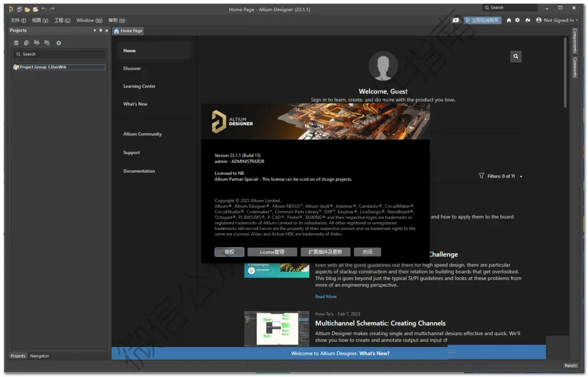Click the home icon on Home Page tab
The height and width of the screenshot is (377, 588).
pyautogui.click(x=117, y=31)
